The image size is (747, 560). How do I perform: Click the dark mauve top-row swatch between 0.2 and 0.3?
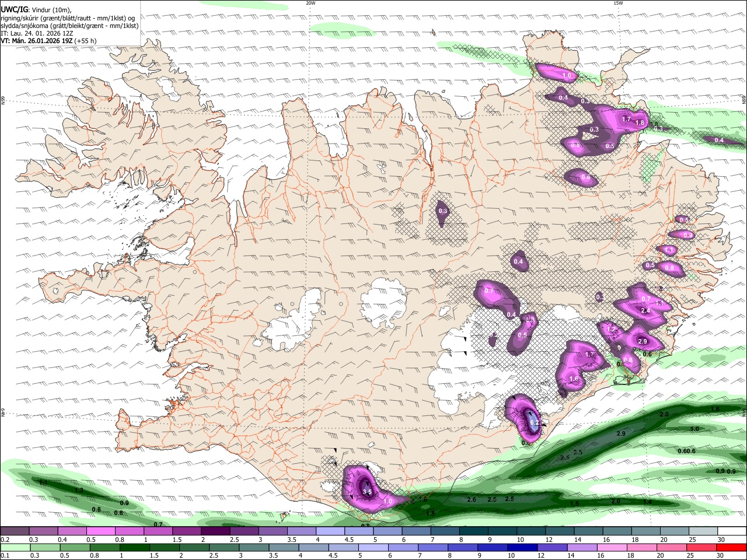15,531
